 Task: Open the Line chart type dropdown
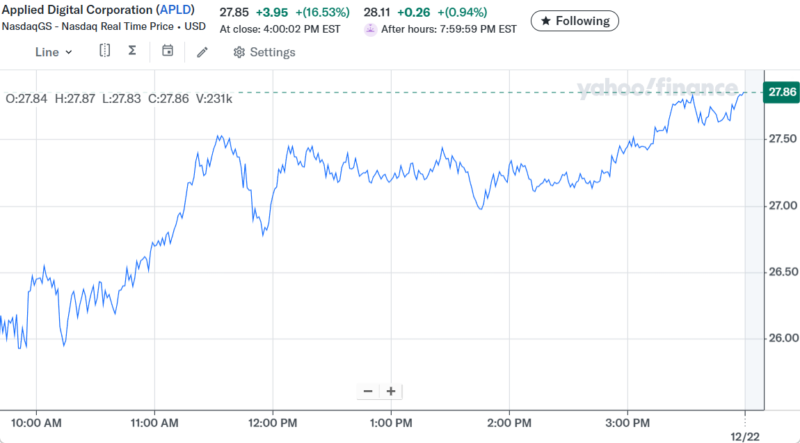[53, 52]
